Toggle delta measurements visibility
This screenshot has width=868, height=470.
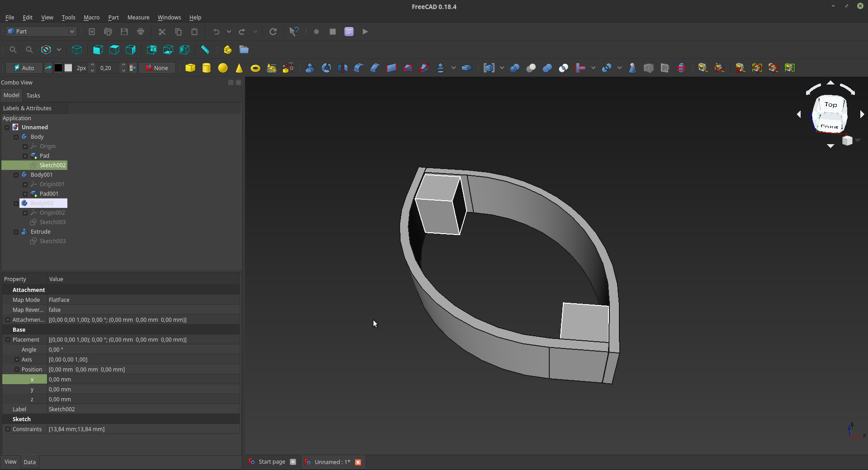point(789,68)
